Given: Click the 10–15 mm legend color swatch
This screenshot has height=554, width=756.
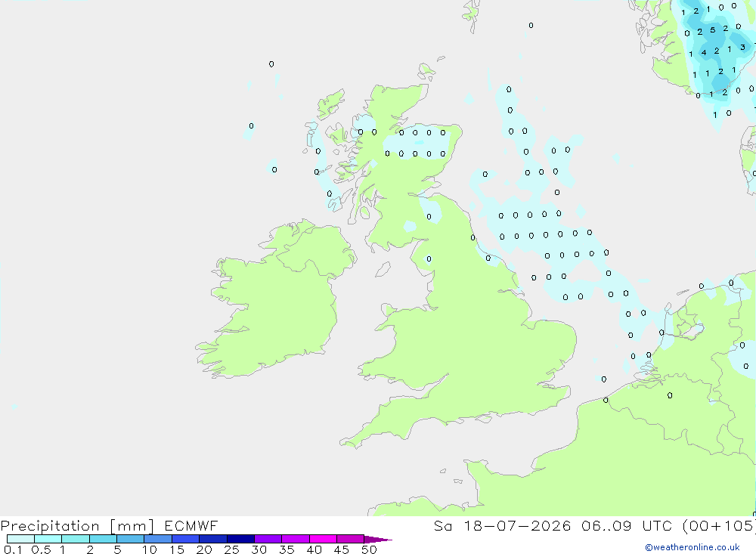Looking at the screenshot, I should (158, 539).
